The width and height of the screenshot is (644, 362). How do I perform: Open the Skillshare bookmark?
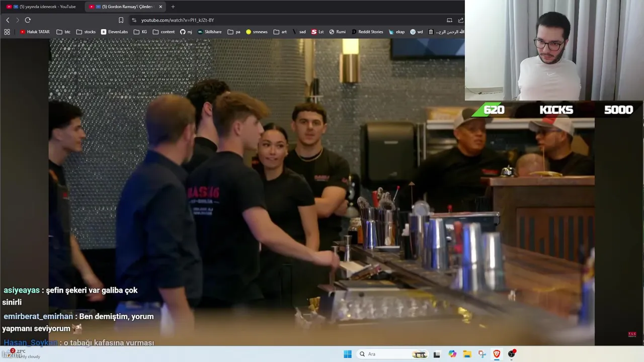tap(209, 32)
